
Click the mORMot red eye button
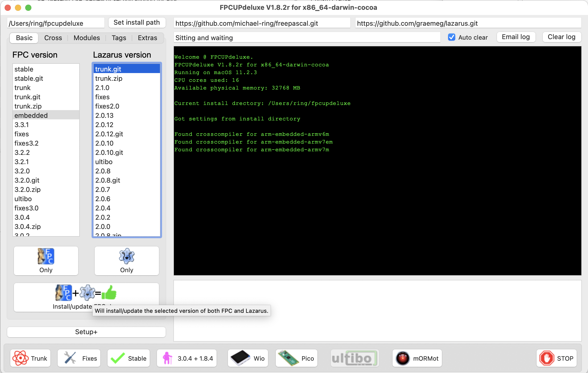(x=417, y=358)
